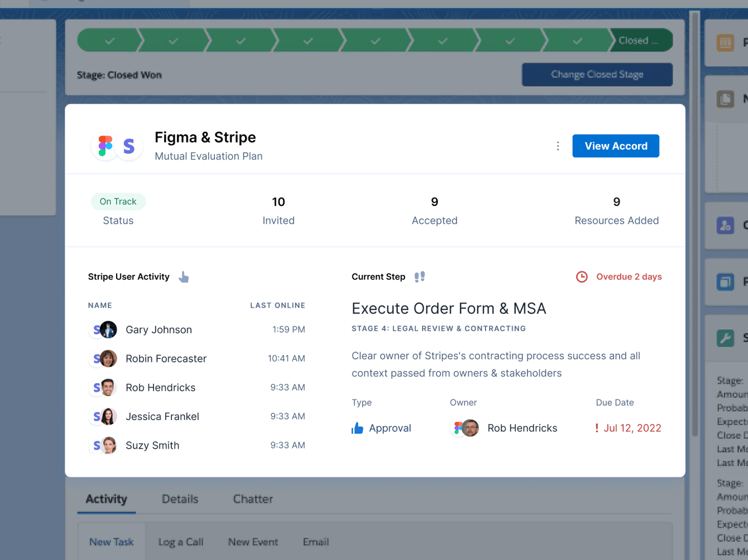This screenshot has width=748, height=560.
Task: Click the blue square icon in right sidebar
Action: (x=725, y=282)
